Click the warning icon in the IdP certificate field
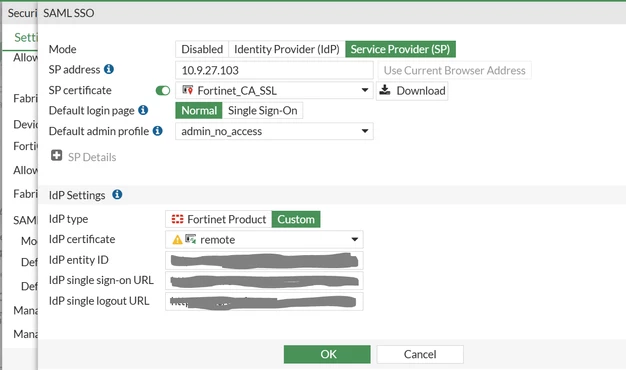This screenshot has width=626, height=370. [177, 239]
